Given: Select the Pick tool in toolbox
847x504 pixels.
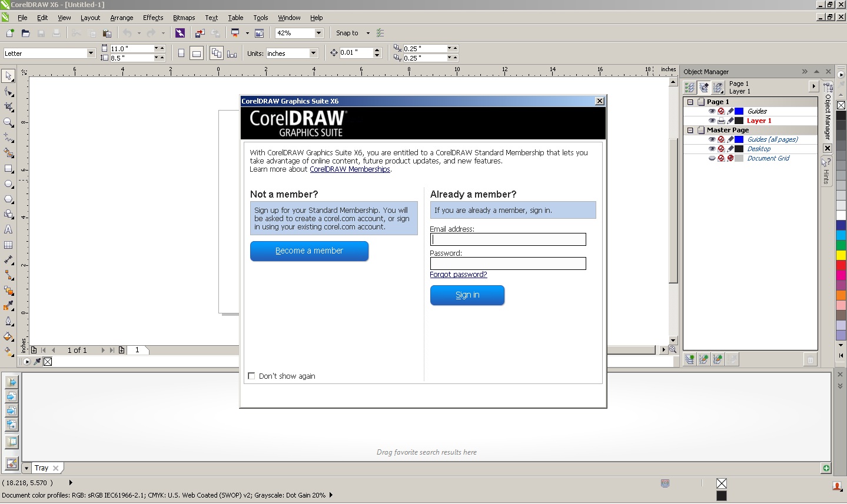Looking at the screenshot, I should tap(8, 76).
